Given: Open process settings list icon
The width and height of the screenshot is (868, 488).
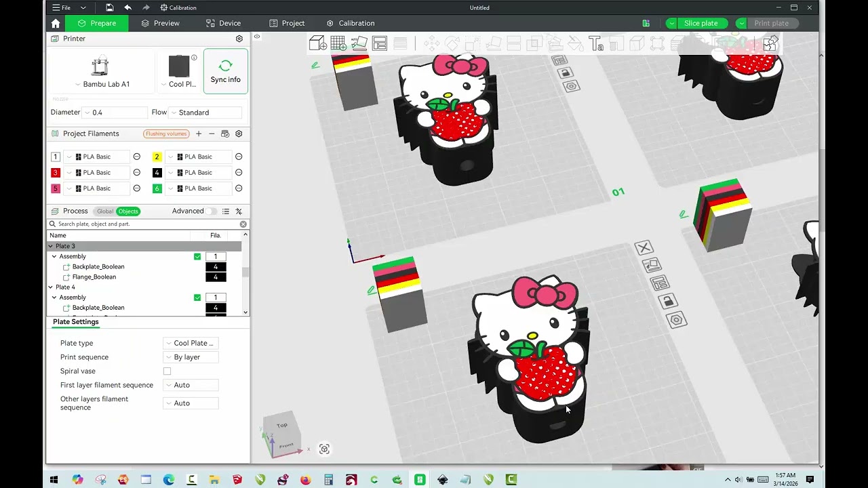Looking at the screenshot, I should [x=226, y=211].
